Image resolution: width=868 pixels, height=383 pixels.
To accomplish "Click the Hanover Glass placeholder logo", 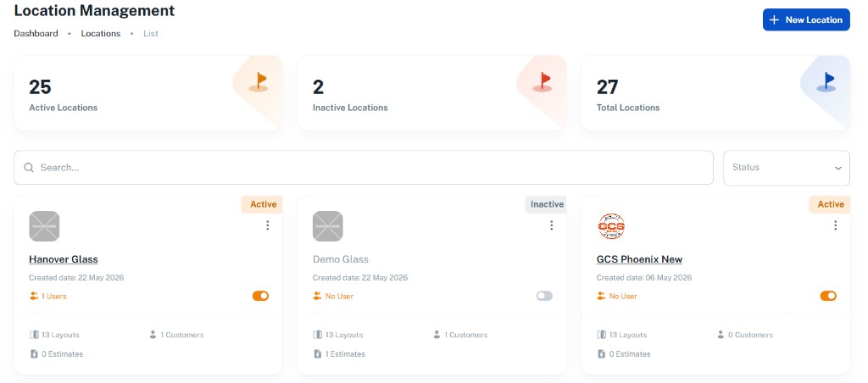I will [x=44, y=226].
